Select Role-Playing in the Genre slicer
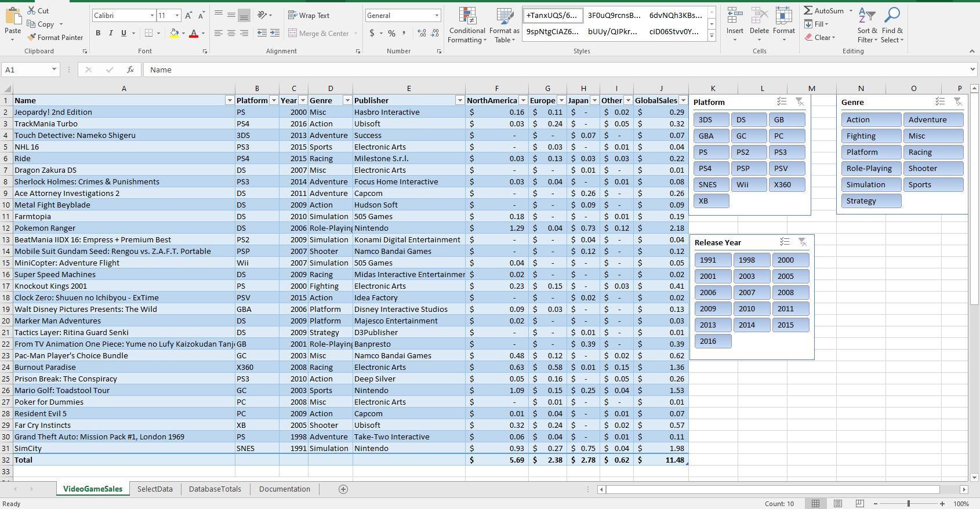Screen dimensions: 980x509 (x=871, y=168)
